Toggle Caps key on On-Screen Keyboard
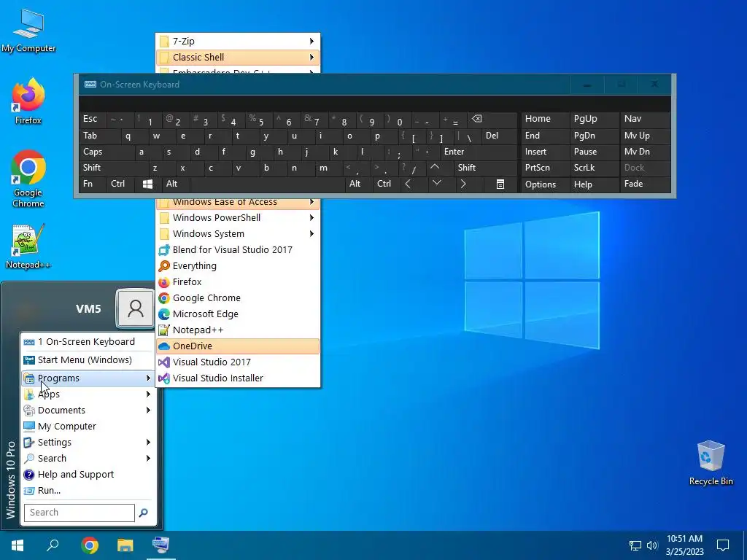Image resolution: width=747 pixels, height=560 pixels. point(106,152)
